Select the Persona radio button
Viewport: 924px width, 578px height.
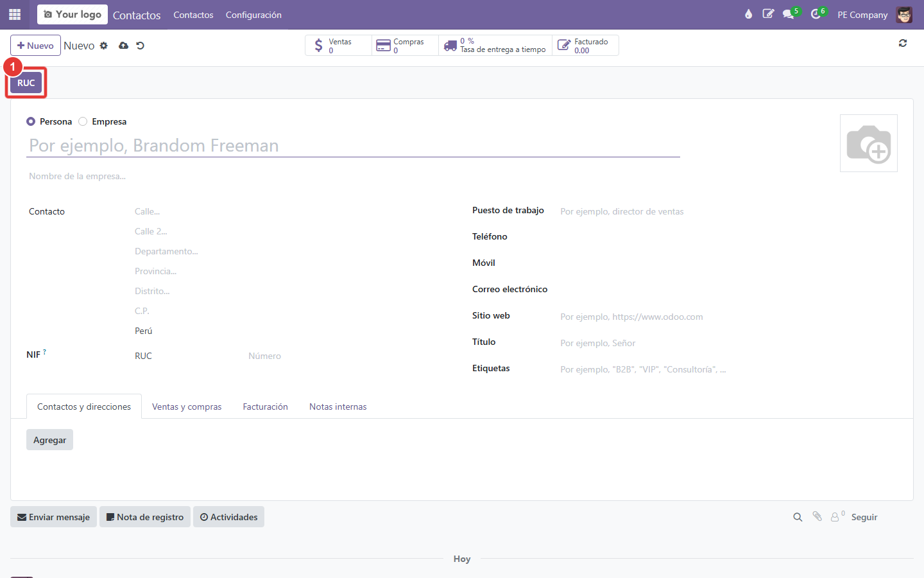[x=31, y=121]
